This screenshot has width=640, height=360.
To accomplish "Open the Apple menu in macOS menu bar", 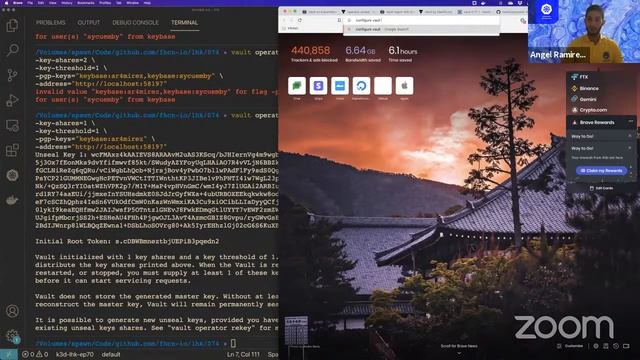I will pyautogui.click(x=7, y=3).
